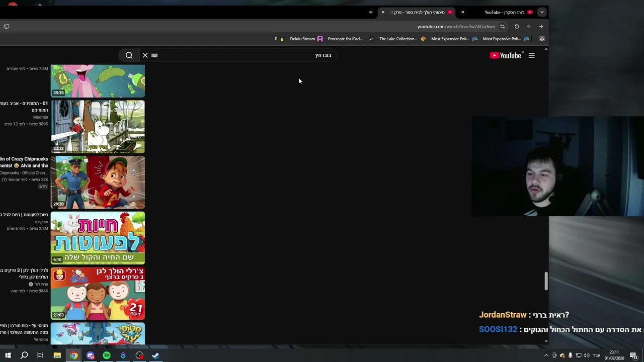Image resolution: width=644 pixels, height=362 pixels.
Task: Open the taskbar clock and calendar
Action: pos(614,355)
